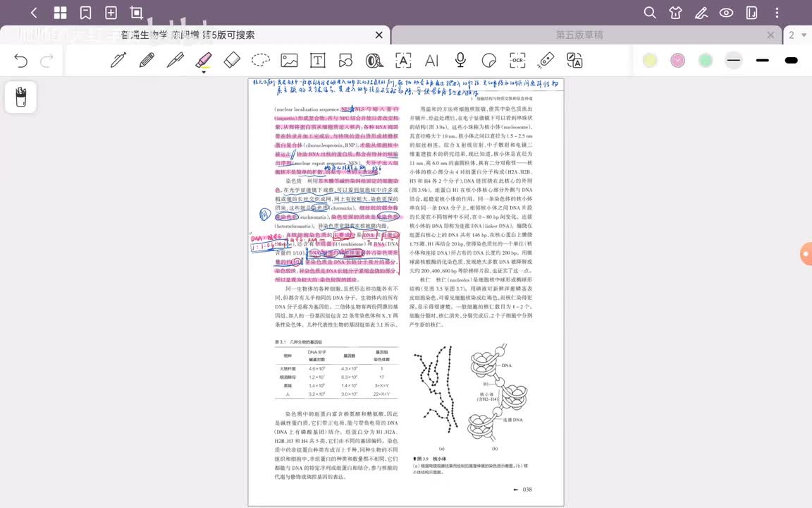Undo the last stroke
The image size is (812, 508).
[x=20, y=61]
